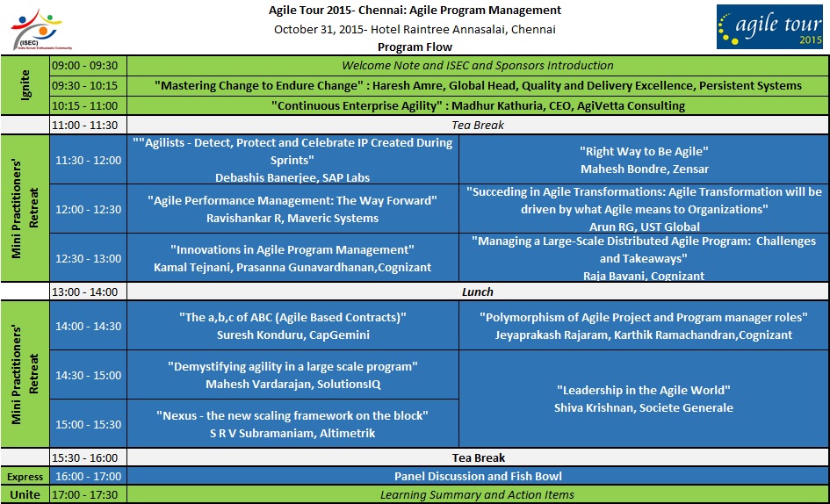830x504 pixels.
Task: Click the ISEC logo in the header
Action: pos(42,28)
